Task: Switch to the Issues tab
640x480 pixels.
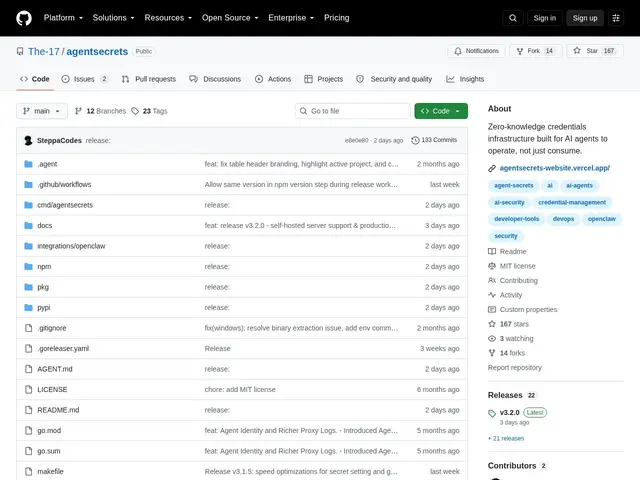Action: coord(84,79)
